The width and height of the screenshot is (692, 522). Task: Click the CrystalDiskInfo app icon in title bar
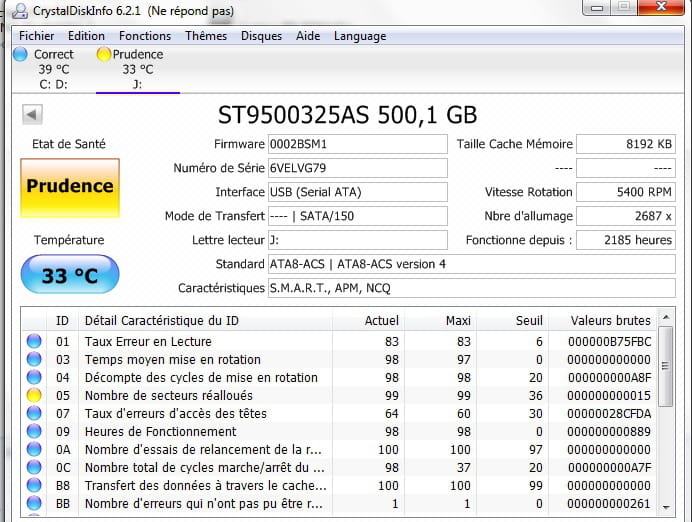point(20,9)
